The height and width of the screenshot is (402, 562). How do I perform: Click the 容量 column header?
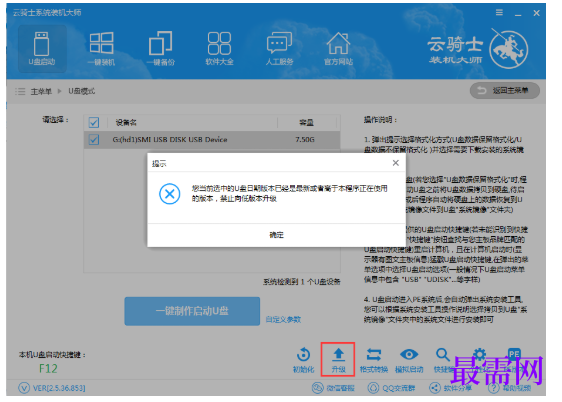306,123
